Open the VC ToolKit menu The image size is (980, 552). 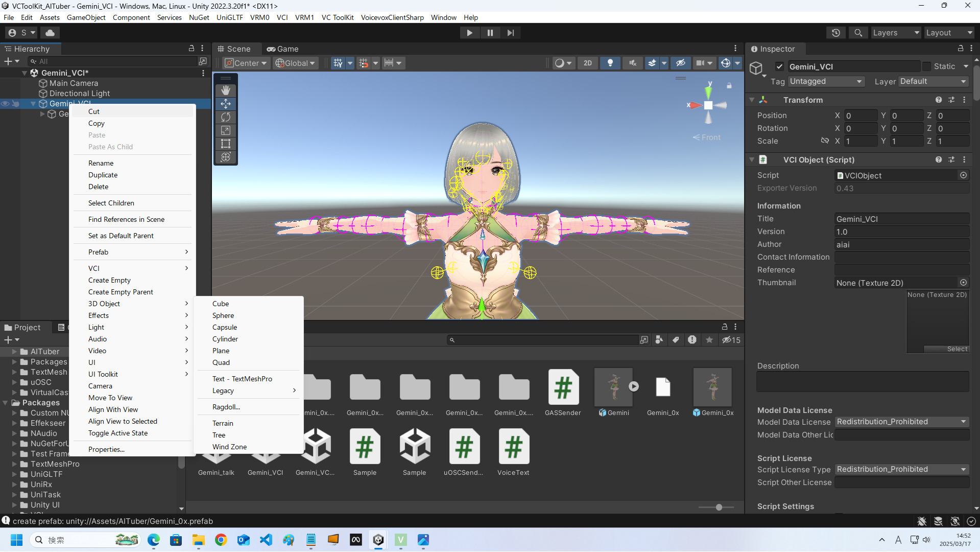point(338,17)
